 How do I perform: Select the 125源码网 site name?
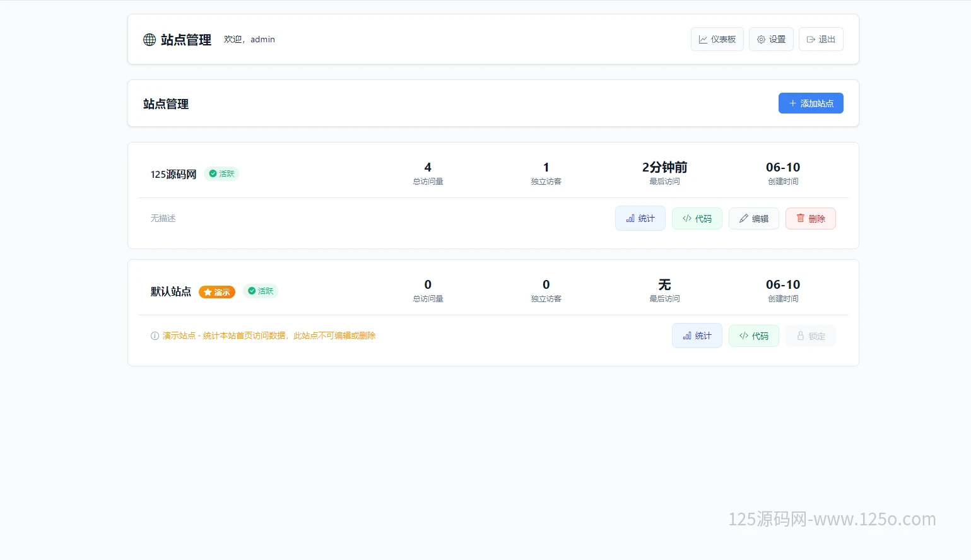point(174,175)
